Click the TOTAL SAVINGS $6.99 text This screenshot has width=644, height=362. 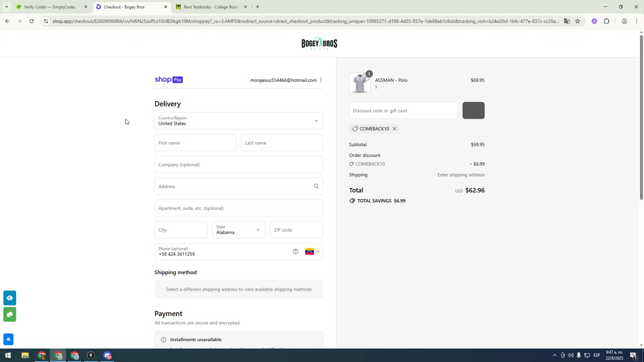coord(381,201)
